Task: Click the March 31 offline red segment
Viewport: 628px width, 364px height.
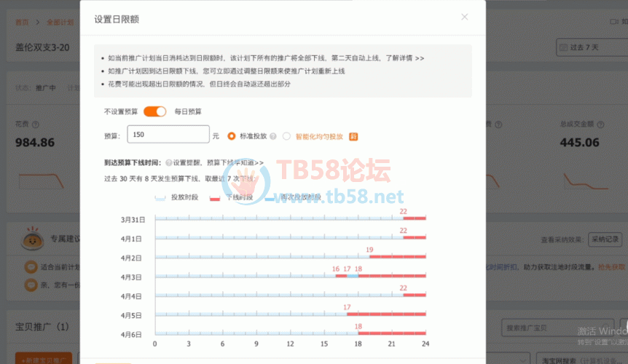Action: [x=414, y=218]
